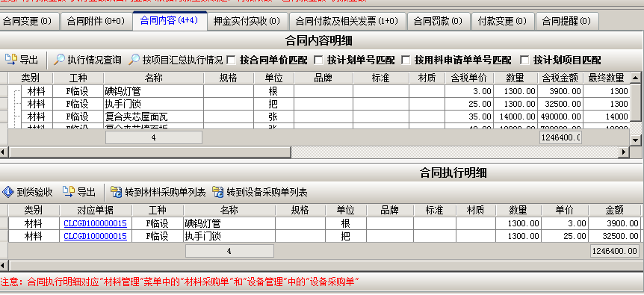Click the 导出 icon in 合同内容明细 toolbar
This screenshot has width=644, height=295.
point(11,60)
